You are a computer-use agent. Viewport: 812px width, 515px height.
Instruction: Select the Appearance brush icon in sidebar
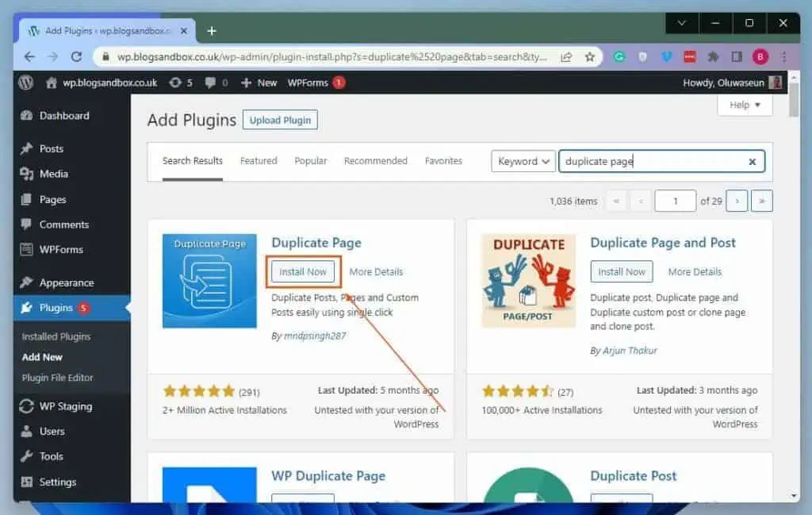pos(28,282)
